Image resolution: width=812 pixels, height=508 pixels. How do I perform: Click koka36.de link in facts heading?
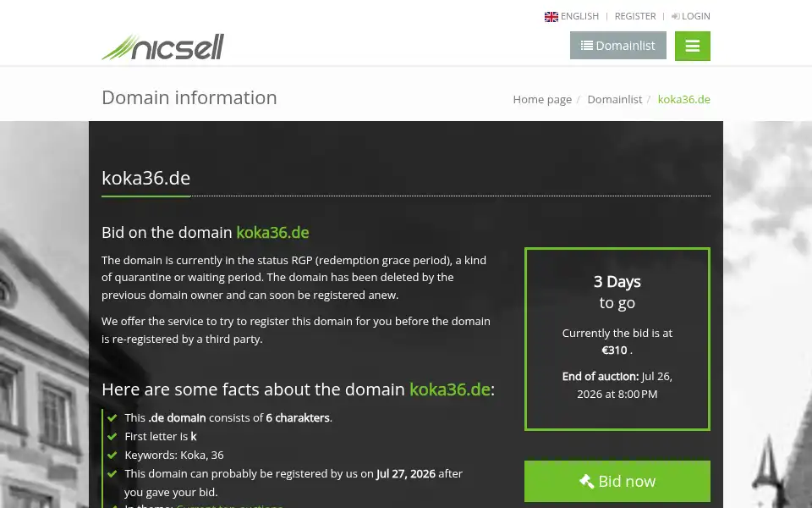point(449,389)
